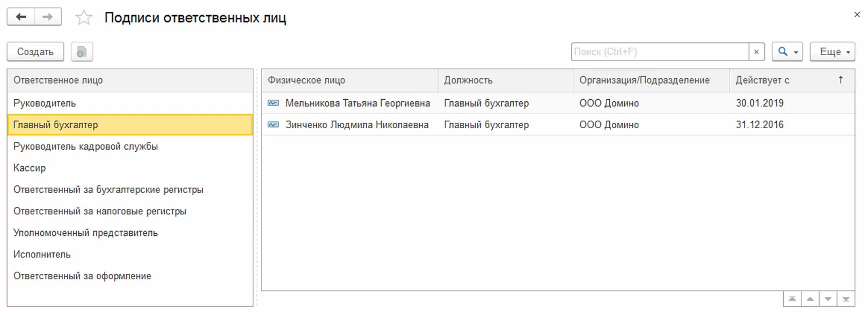Move up one record using up arrow icon
Screen dimensions: 868x312
(810, 299)
